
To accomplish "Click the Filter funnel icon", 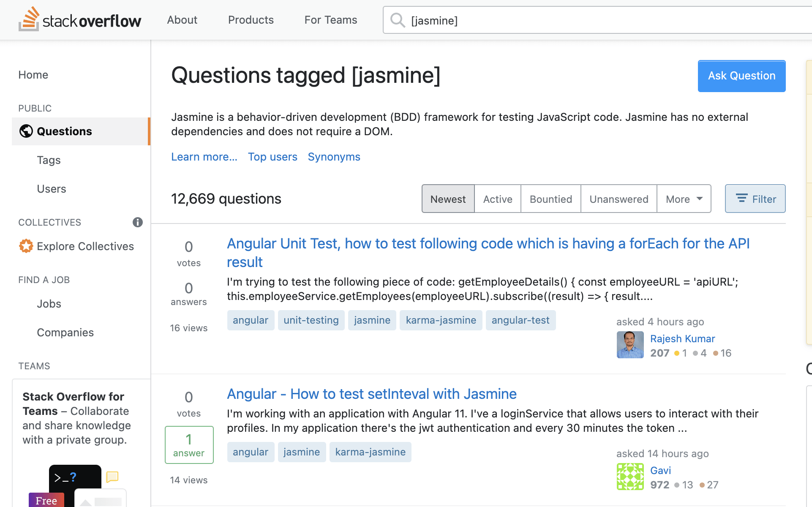I will click(741, 199).
